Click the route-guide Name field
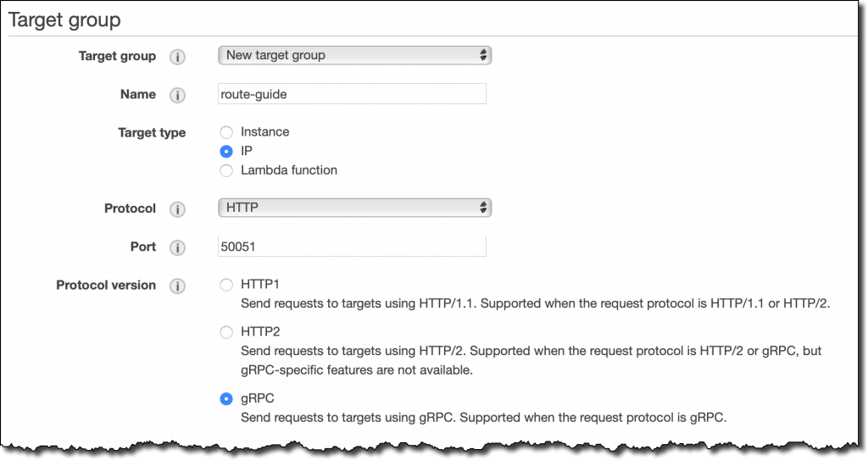868x461 pixels. click(x=352, y=94)
